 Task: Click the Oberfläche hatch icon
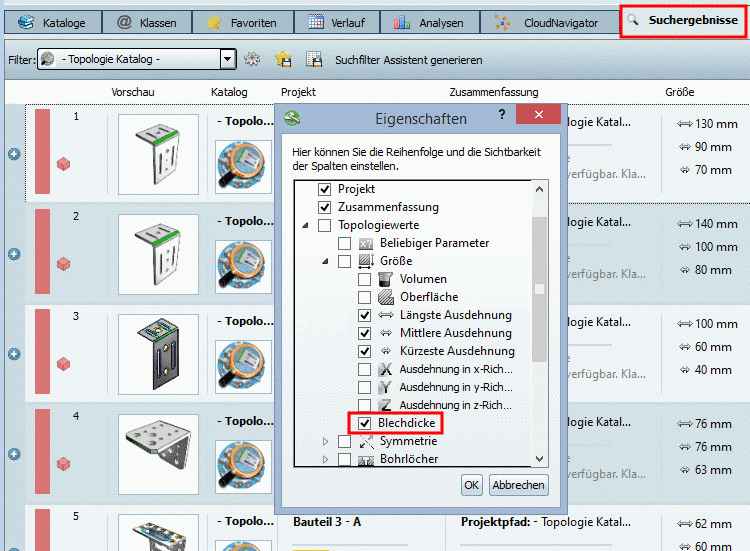[386, 297]
